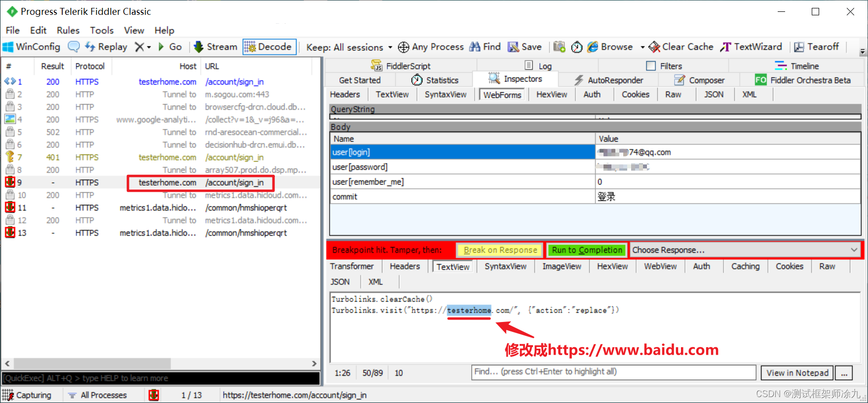868x403 pixels.
Task: Open the Fiddler Orchestra Beta tab
Action: click(803, 80)
